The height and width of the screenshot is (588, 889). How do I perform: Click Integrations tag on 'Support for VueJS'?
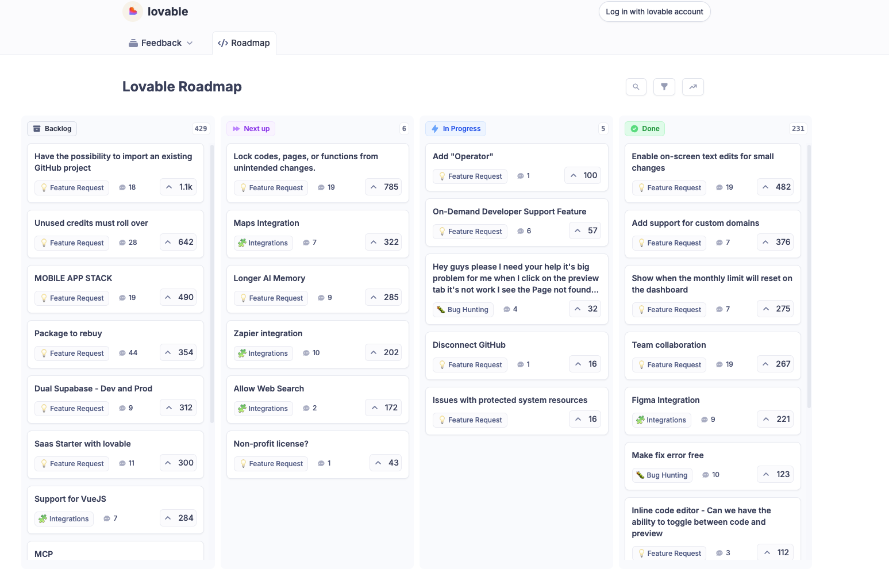click(64, 519)
